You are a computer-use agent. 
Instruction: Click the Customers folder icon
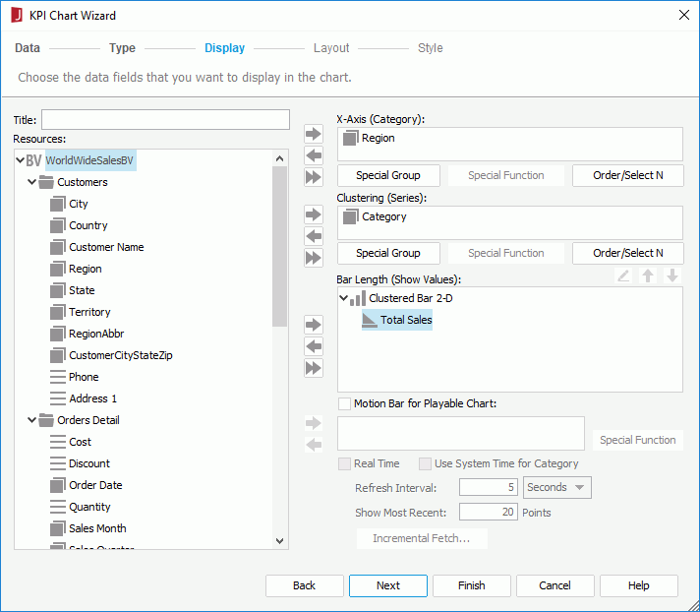[46, 182]
